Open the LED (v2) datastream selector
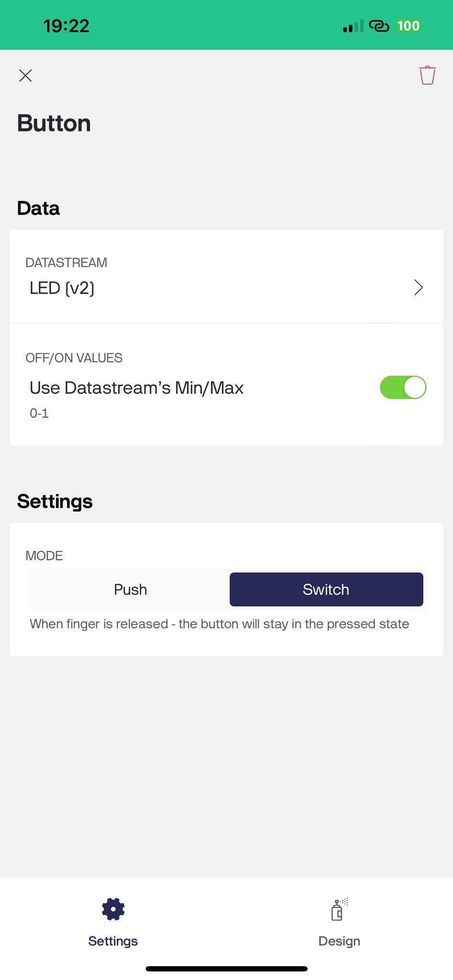The height and width of the screenshot is (980, 453). tap(62, 288)
